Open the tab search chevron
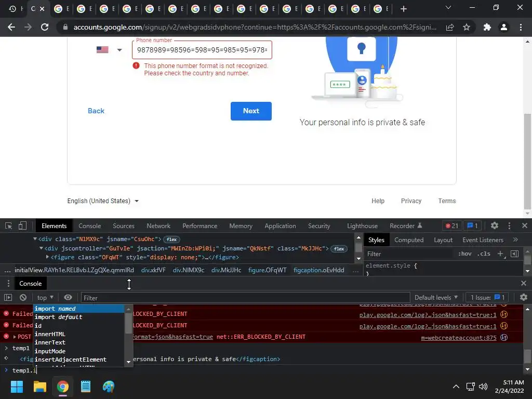This screenshot has width=532, height=399. (448, 7)
